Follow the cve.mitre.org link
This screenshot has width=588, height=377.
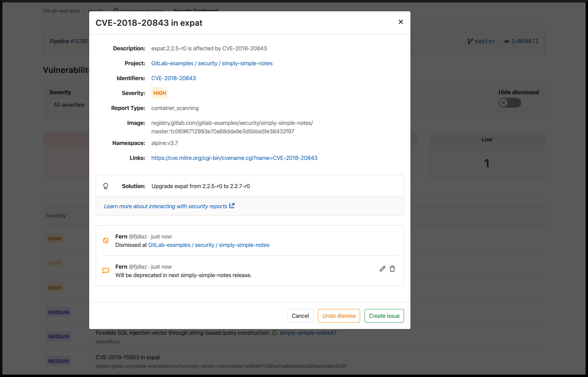(x=234, y=158)
